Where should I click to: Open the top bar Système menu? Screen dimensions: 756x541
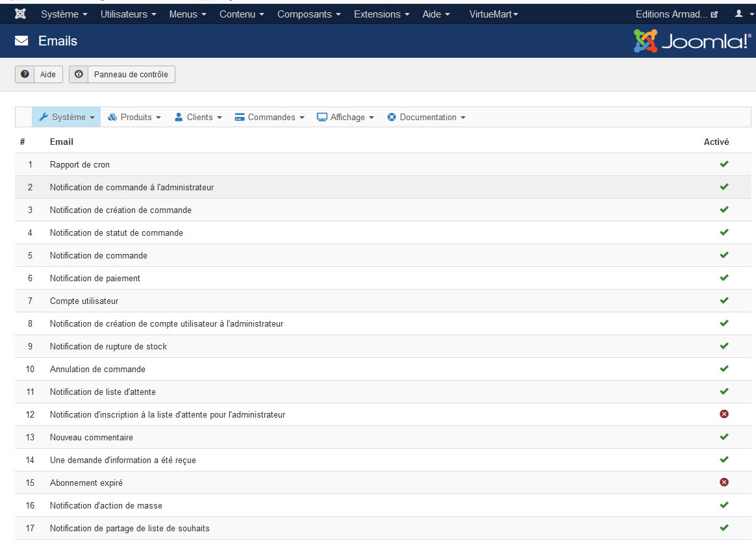64,14
